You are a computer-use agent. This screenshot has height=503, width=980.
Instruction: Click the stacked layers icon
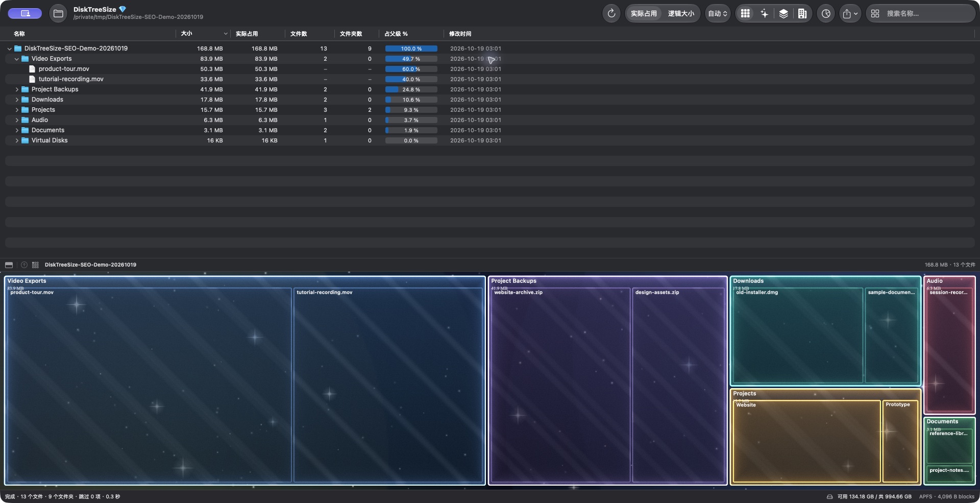pyautogui.click(x=783, y=13)
